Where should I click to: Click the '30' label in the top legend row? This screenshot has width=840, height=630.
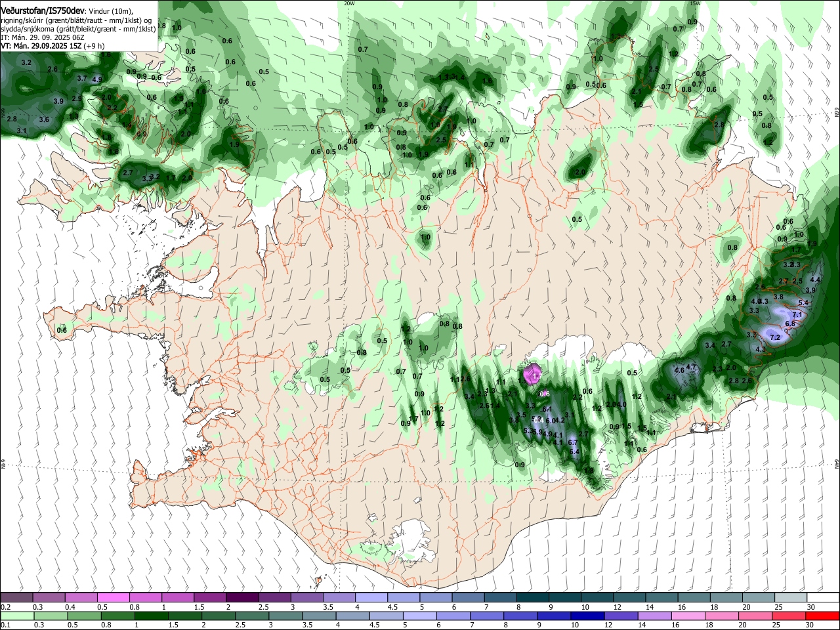tap(811, 607)
